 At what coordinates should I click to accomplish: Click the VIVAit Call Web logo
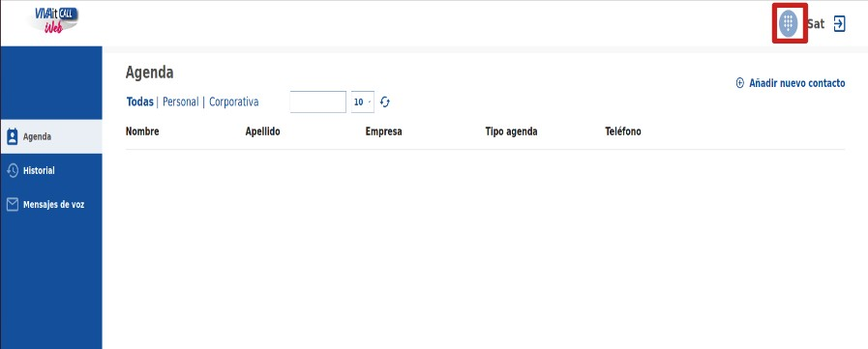53,21
